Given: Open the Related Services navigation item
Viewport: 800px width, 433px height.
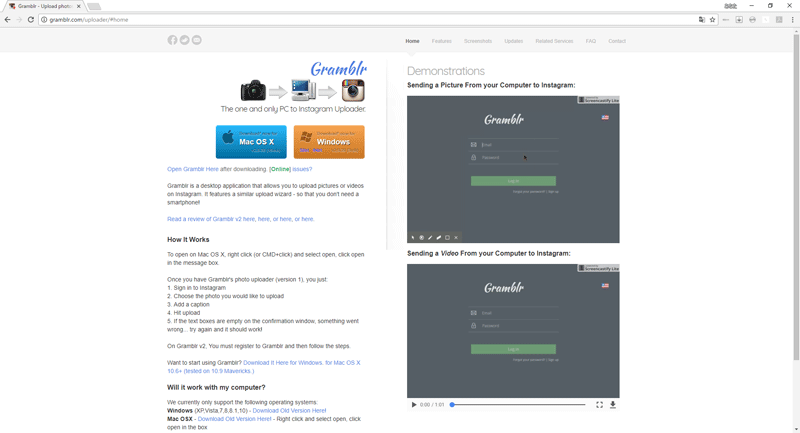Looking at the screenshot, I should [554, 41].
